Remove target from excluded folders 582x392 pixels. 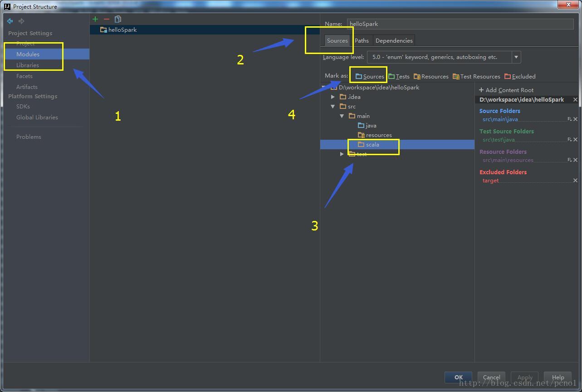pos(575,181)
